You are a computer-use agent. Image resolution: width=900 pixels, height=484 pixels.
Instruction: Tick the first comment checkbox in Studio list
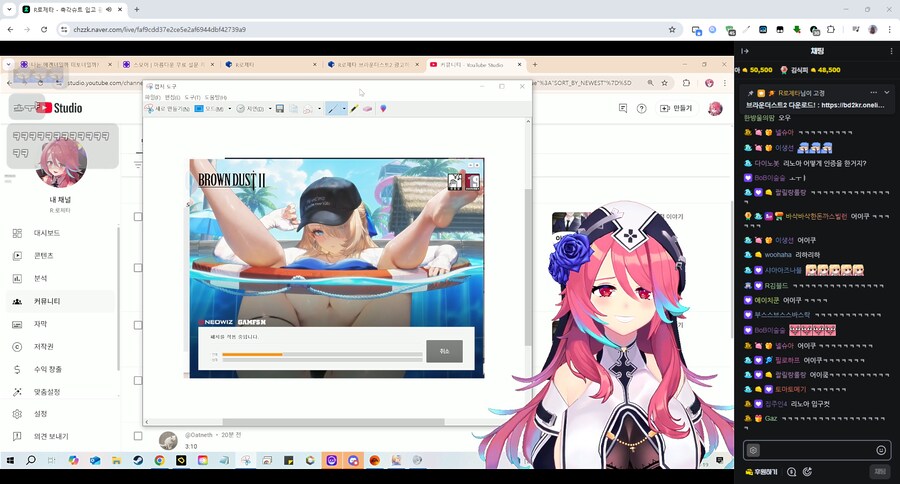pos(138,216)
